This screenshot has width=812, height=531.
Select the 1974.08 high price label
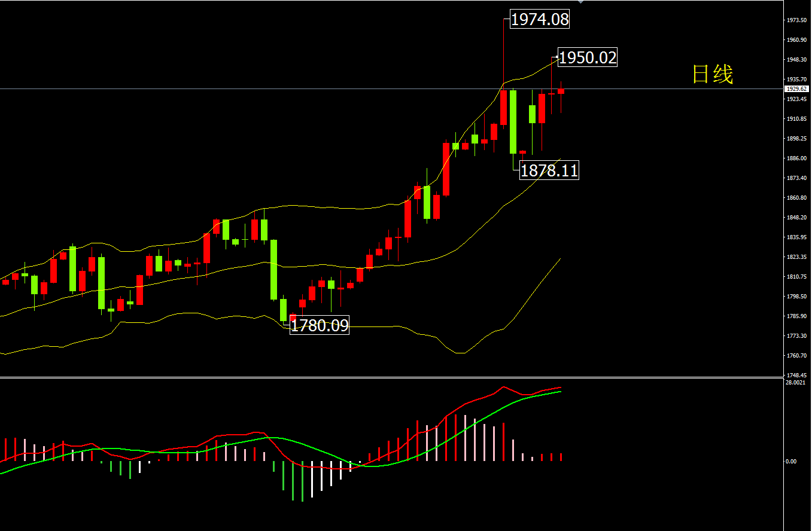tap(539, 20)
